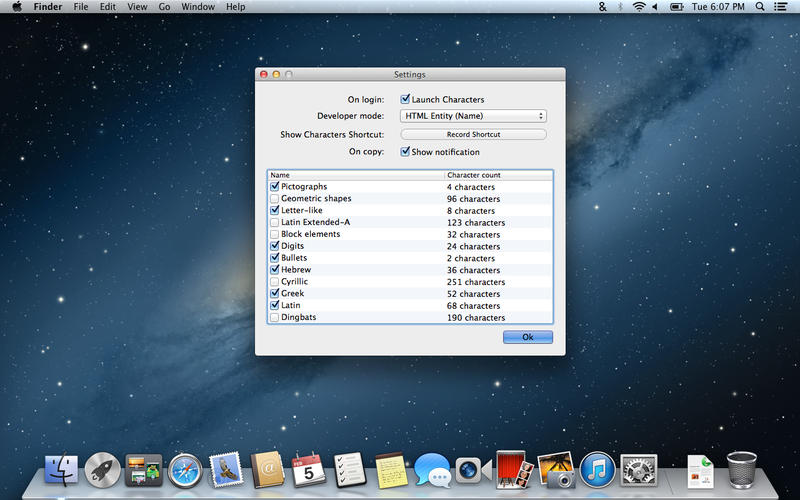This screenshot has width=800, height=500.
Task: Select the '123 characters' cell
Action: (x=476, y=223)
